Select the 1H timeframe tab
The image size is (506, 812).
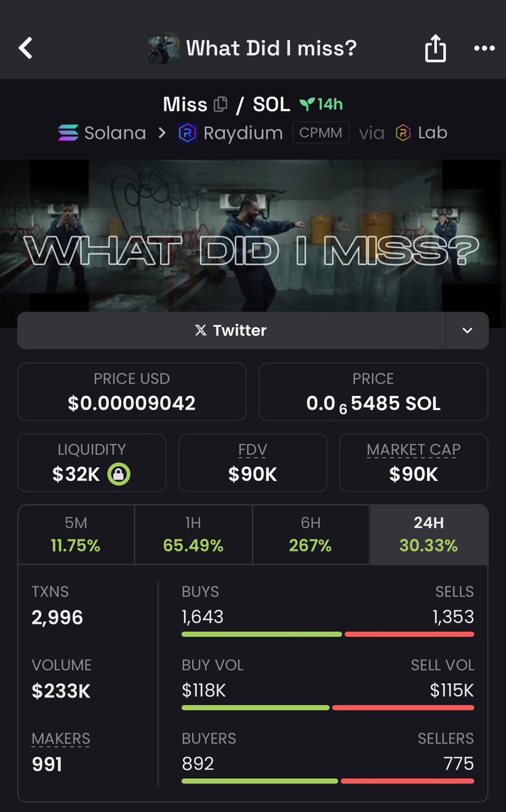193,535
